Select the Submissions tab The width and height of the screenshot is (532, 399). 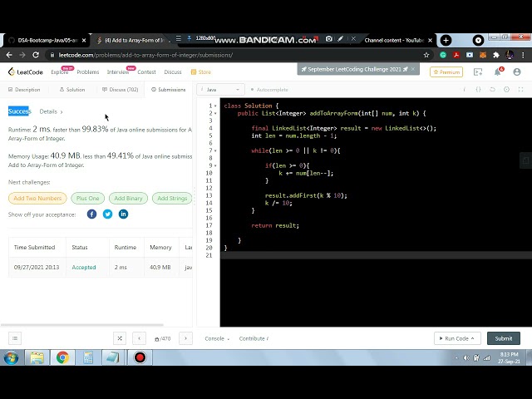pos(168,90)
